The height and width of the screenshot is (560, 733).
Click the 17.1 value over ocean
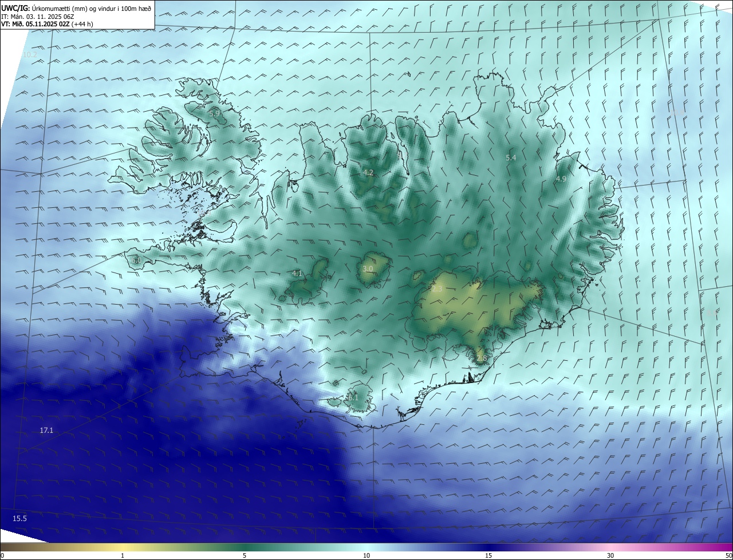tap(46, 430)
